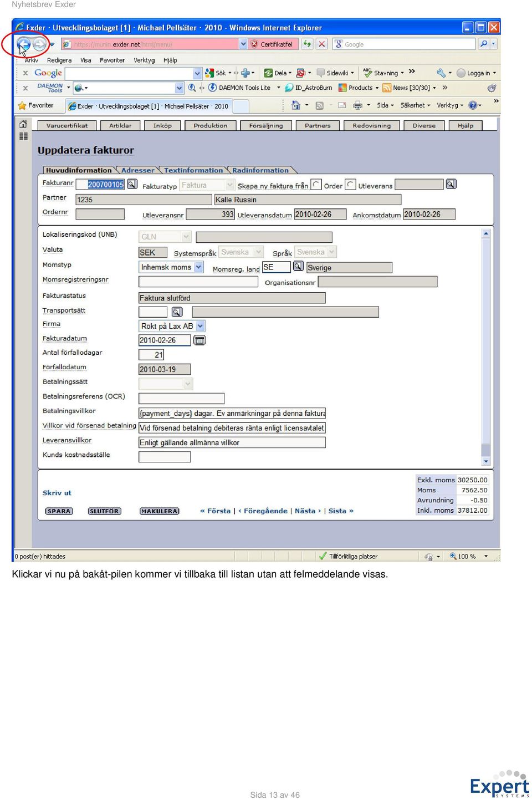
Task: Click the Kunds kostnadsställe field
Action: 165,457
